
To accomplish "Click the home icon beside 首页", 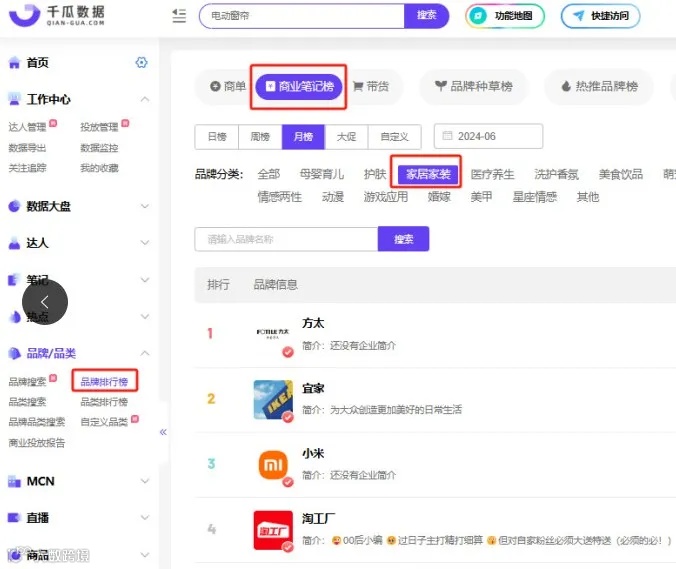I will (15, 63).
